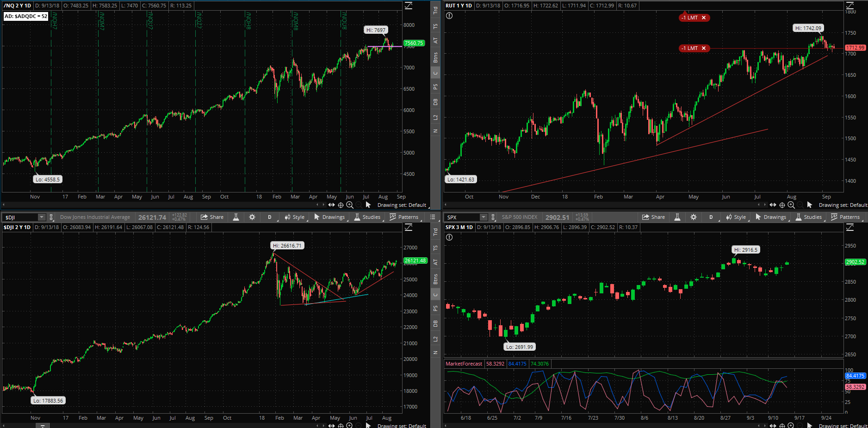The image size is (868, 428).
Task: Cancel the upper -1 LMT order on RUT chart
Action: [704, 18]
